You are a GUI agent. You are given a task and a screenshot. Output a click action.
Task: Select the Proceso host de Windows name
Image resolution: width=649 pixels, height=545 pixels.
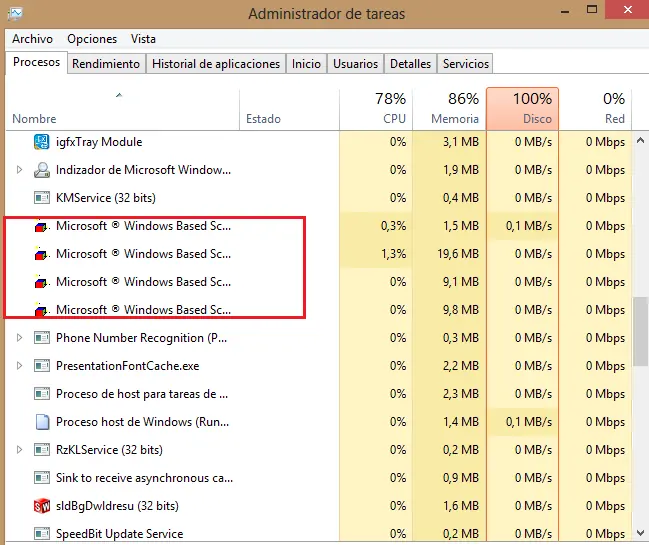[142, 422]
